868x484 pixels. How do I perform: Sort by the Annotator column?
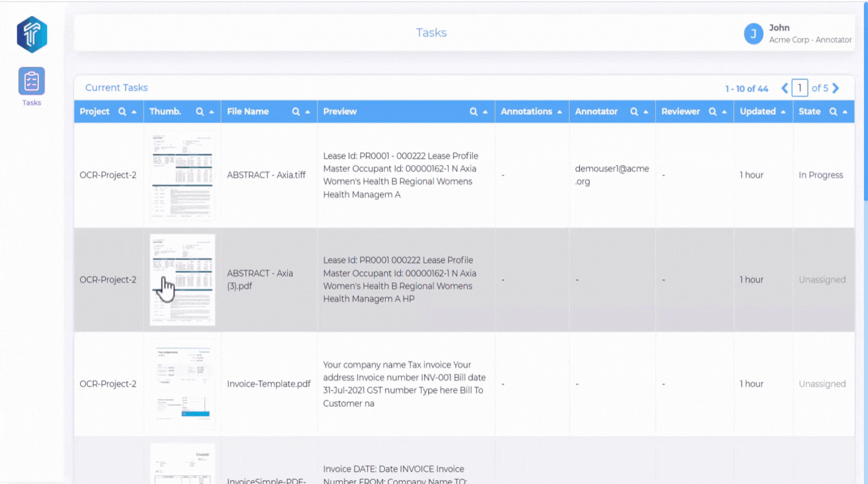(x=646, y=112)
